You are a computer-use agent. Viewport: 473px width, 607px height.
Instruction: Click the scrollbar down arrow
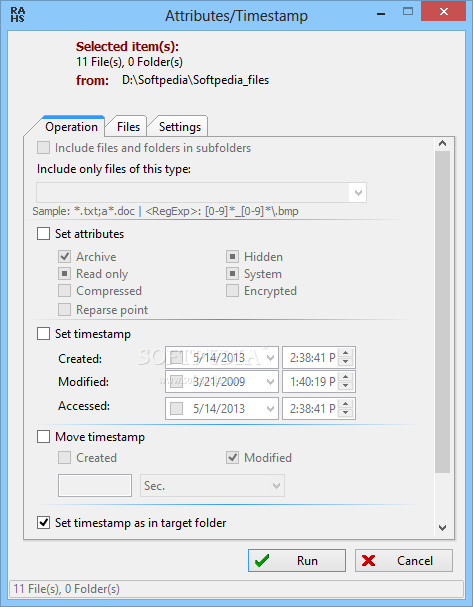coord(442,528)
